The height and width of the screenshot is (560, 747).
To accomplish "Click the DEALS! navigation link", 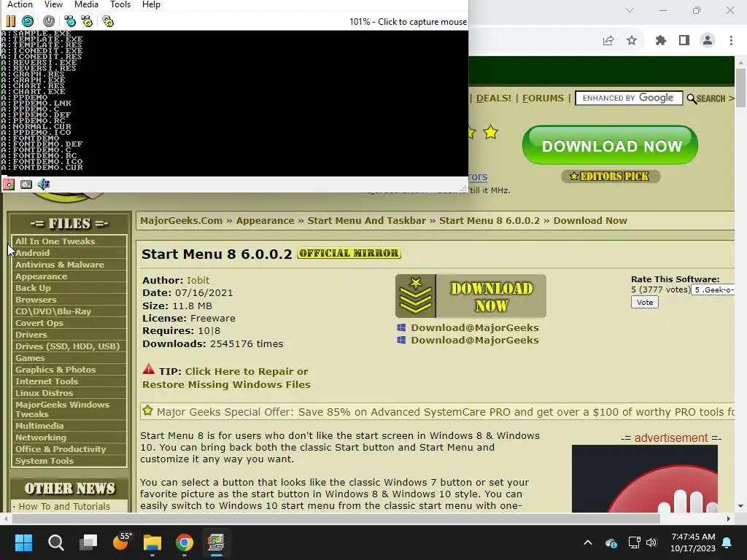I will pos(494,98).
